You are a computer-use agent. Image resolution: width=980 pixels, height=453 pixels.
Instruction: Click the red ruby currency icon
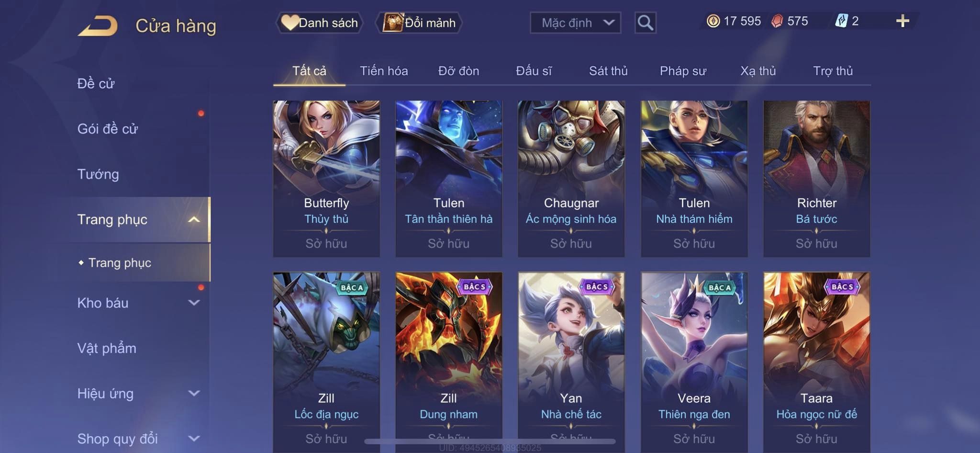(x=777, y=21)
